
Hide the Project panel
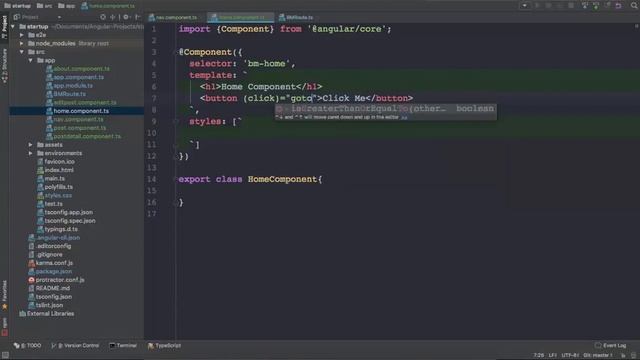point(138,17)
